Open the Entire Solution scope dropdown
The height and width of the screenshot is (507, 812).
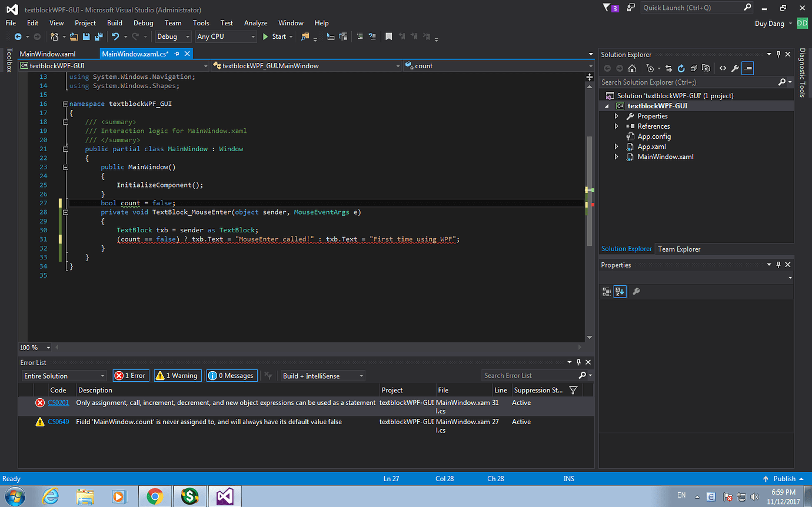64,376
